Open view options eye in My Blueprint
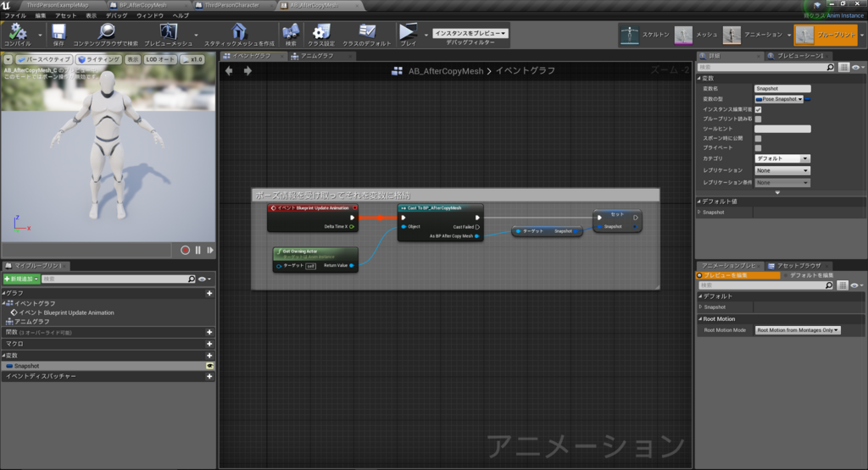 coord(204,279)
